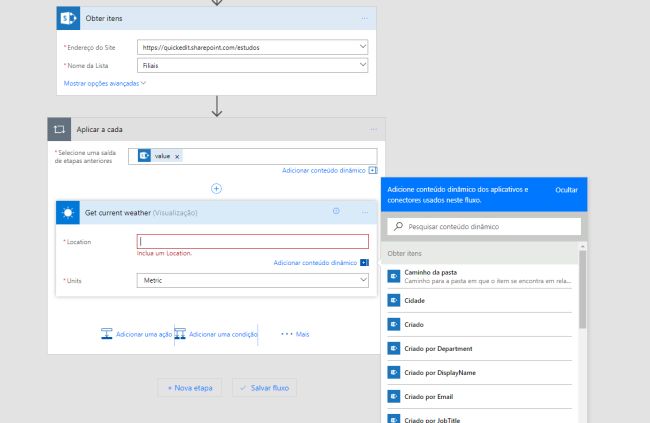The width and height of the screenshot is (650, 423).
Task: Select Caminho da pasta dynamic content
Action: tap(480, 276)
